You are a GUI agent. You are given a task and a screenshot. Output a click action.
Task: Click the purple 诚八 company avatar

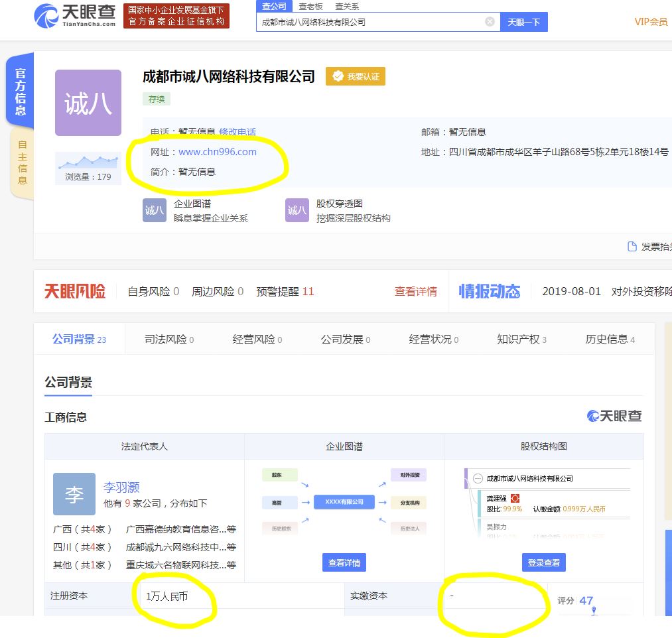[x=88, y=103]
